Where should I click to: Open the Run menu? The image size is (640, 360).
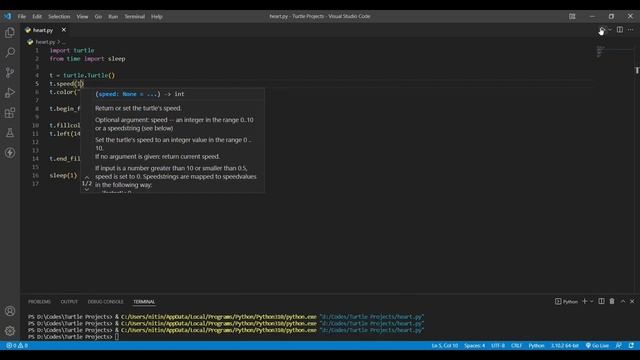113,16
